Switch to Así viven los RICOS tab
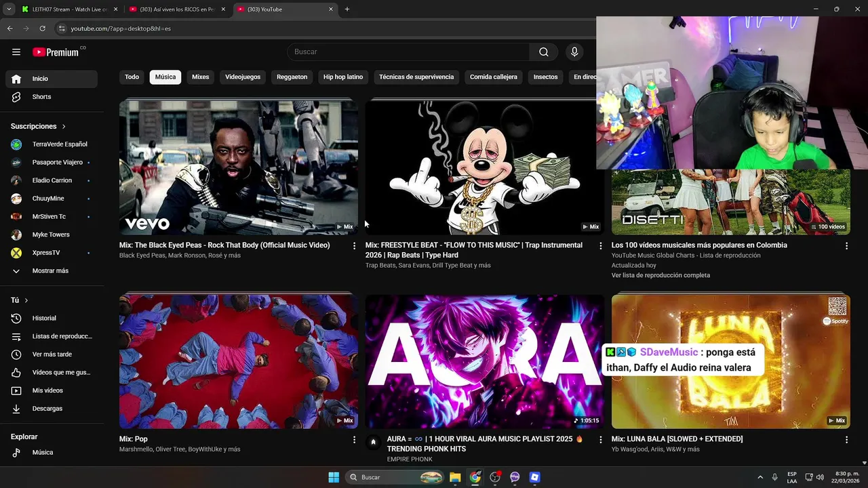868x488 pixels. point(178,9)
